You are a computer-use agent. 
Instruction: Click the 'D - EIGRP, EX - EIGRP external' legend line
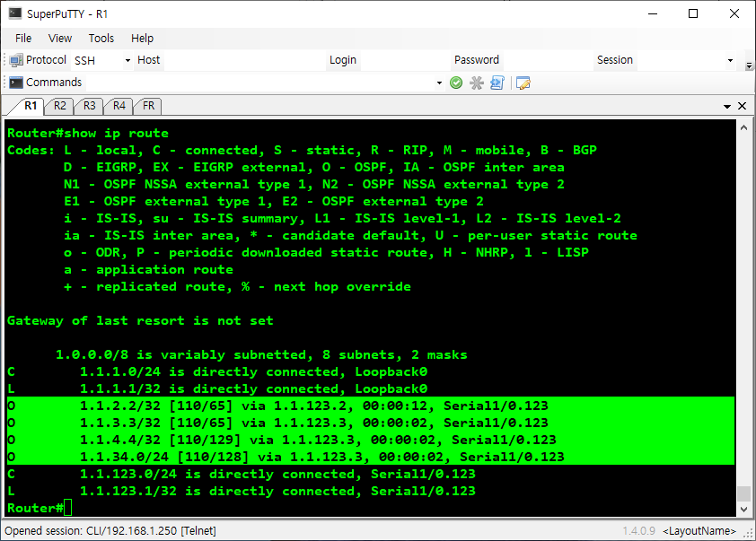click(314, 167)
